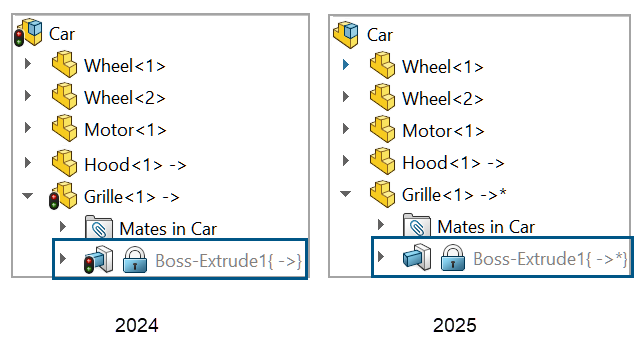Select the padlock icon in 2024 Boss-Extrude1 row
Image resolution: width=640 pixels, height=360 pixels.
tap(135, 259)
